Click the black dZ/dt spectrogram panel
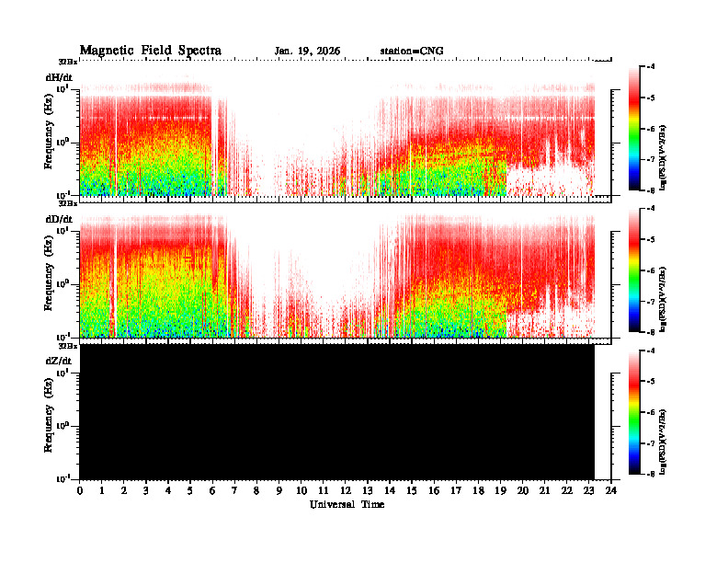 tap(337, 412)
